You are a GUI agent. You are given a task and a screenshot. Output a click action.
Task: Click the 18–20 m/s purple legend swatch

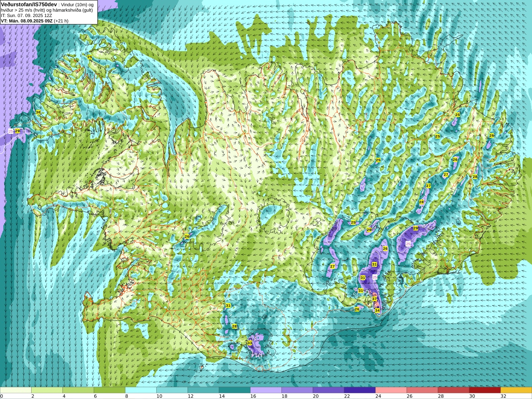(297, 390)
